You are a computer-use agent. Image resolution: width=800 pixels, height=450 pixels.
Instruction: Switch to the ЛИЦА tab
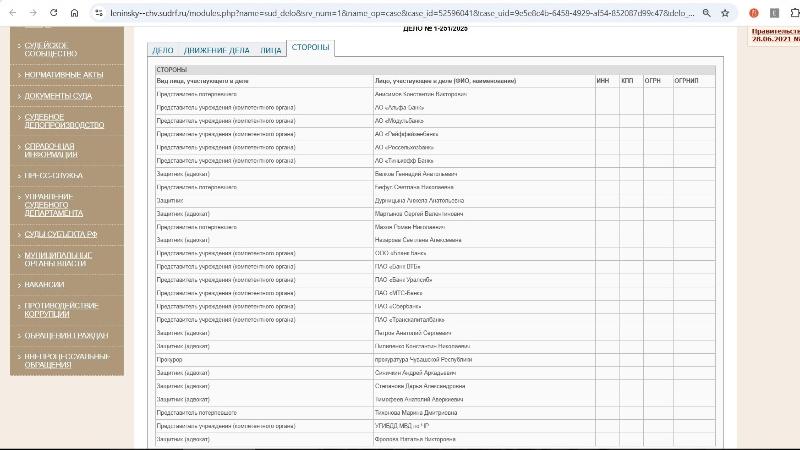(270, 50)
